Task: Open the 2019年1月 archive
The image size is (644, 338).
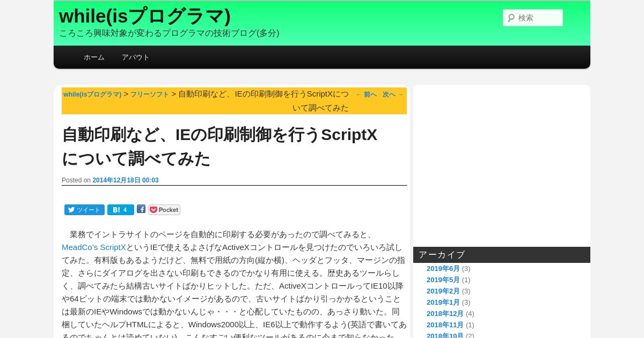Action: click(x=443, y=302)
